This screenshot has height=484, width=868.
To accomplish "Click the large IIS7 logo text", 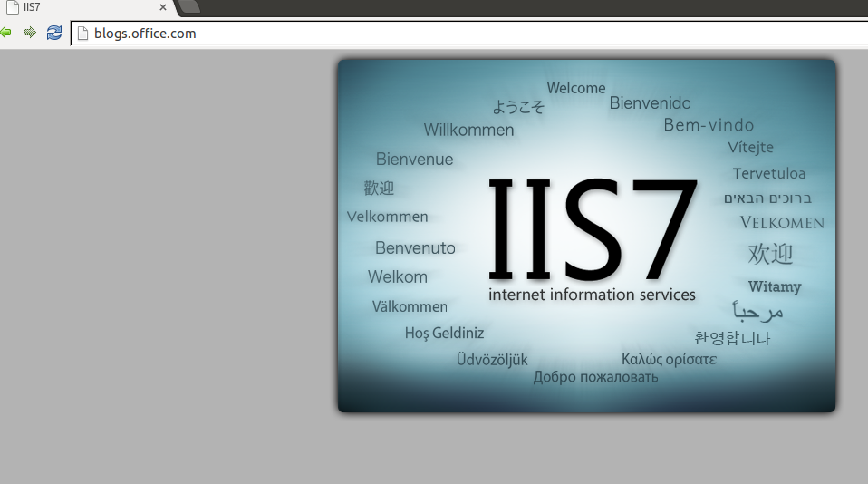I will click(593, 228).
